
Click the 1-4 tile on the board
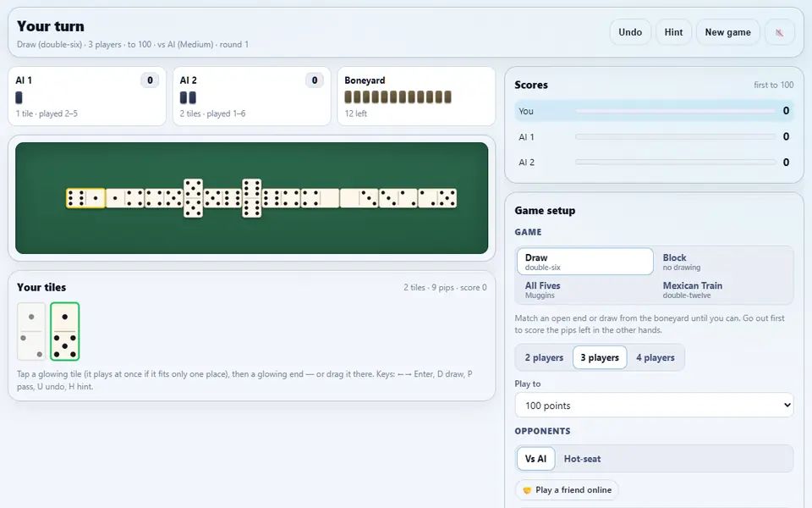coord(125,198)
